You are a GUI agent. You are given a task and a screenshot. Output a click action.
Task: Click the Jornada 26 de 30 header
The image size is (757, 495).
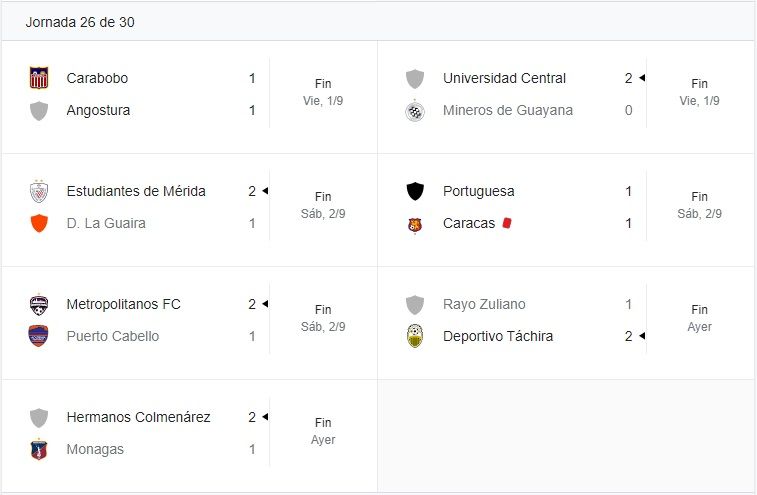(x=80, y=22)
